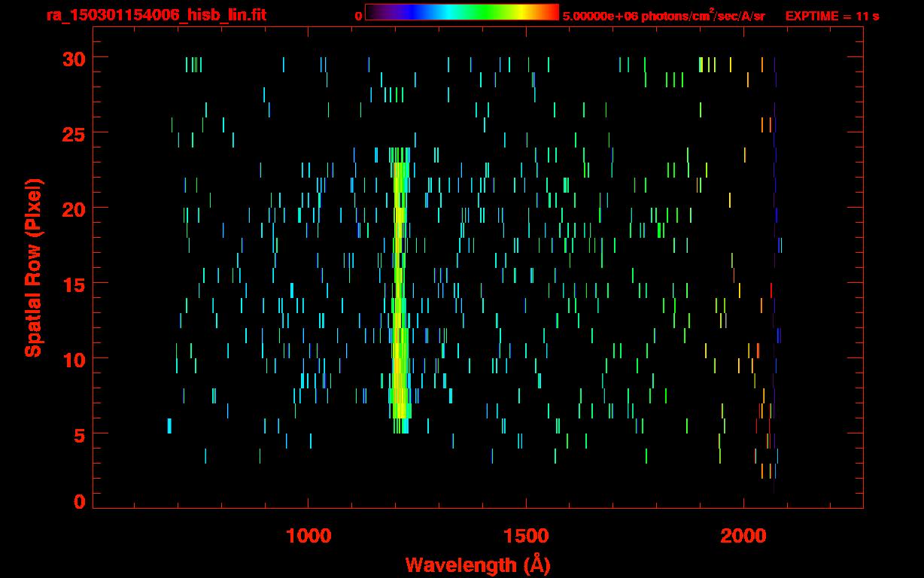Click the Spatial Row (Pixel) axis title
This screenshot has height=578, width=924.
point(33,268)
